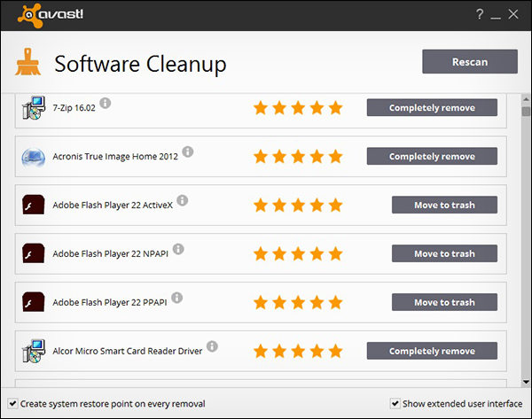
Task: Show info for Adobe Flash Player 22 ActiveX
Action: click(x=182, y=200)
